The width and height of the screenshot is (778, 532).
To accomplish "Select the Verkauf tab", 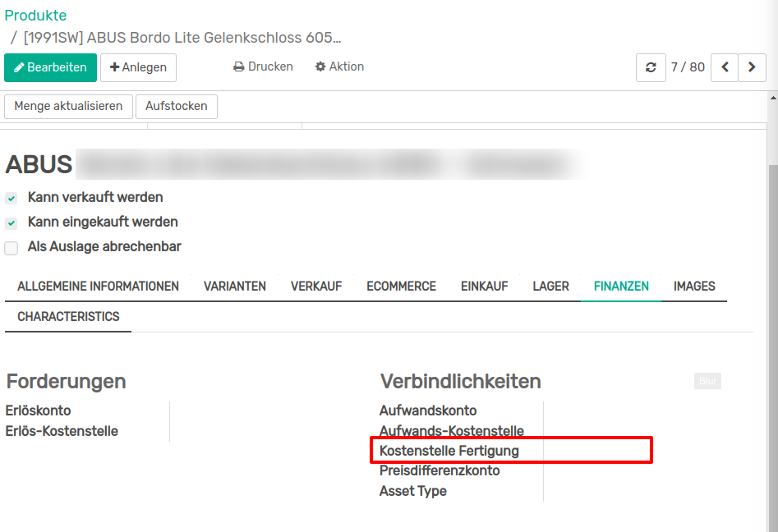I will tap(316, 287).
